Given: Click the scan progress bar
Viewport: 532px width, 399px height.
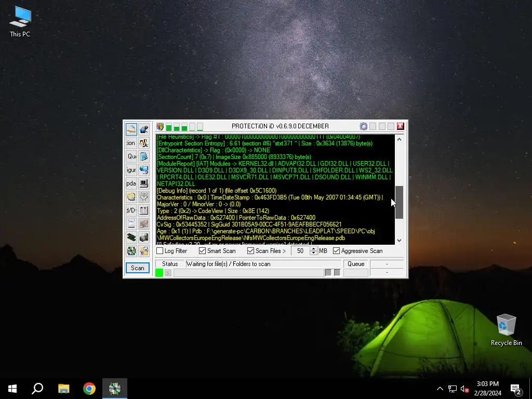Looking at the screenshot, I should (249, 272).
